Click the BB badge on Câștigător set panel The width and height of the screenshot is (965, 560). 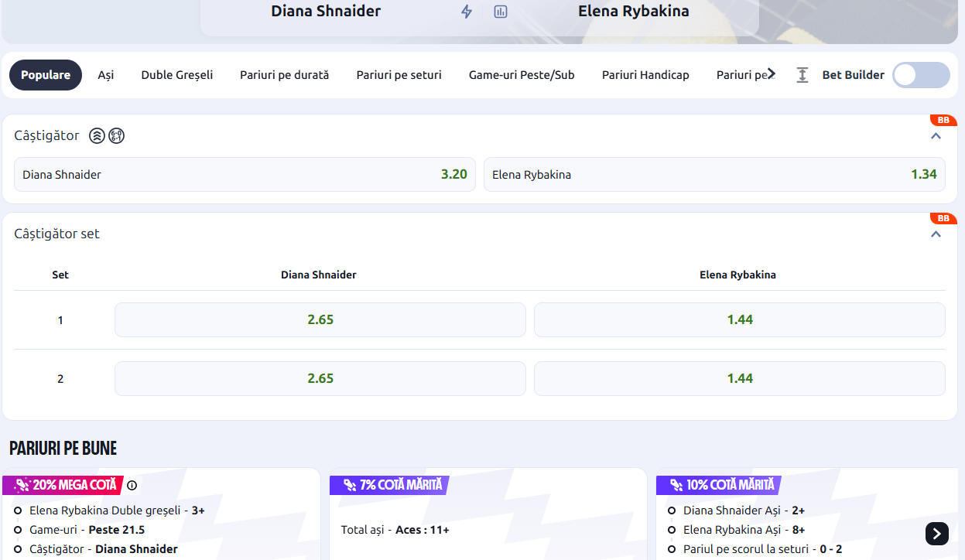pyautogui.click(x=943, y=218)
